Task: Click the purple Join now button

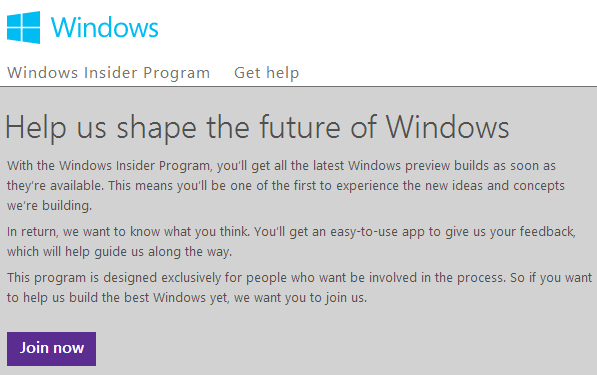Action: click(51, 349)
